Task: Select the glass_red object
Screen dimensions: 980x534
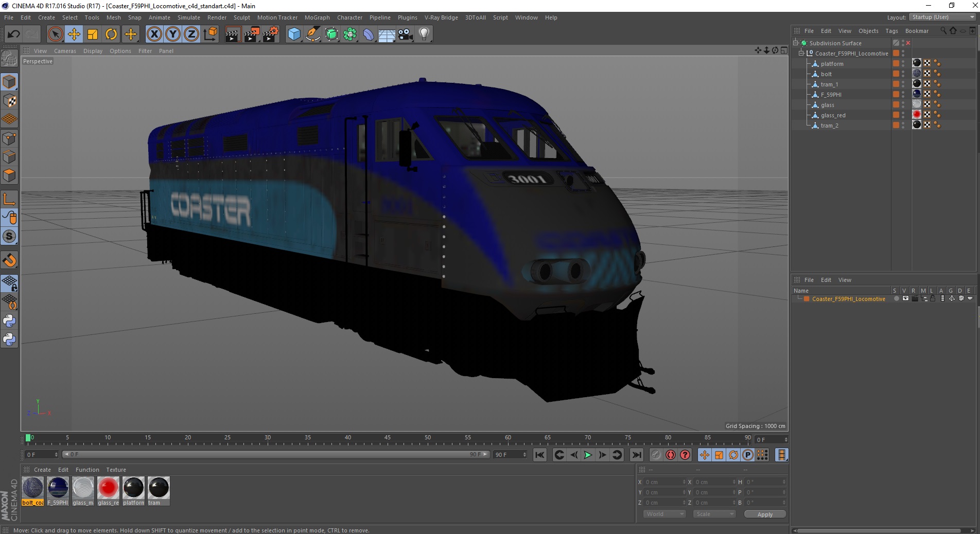Action: click(833, 115)
